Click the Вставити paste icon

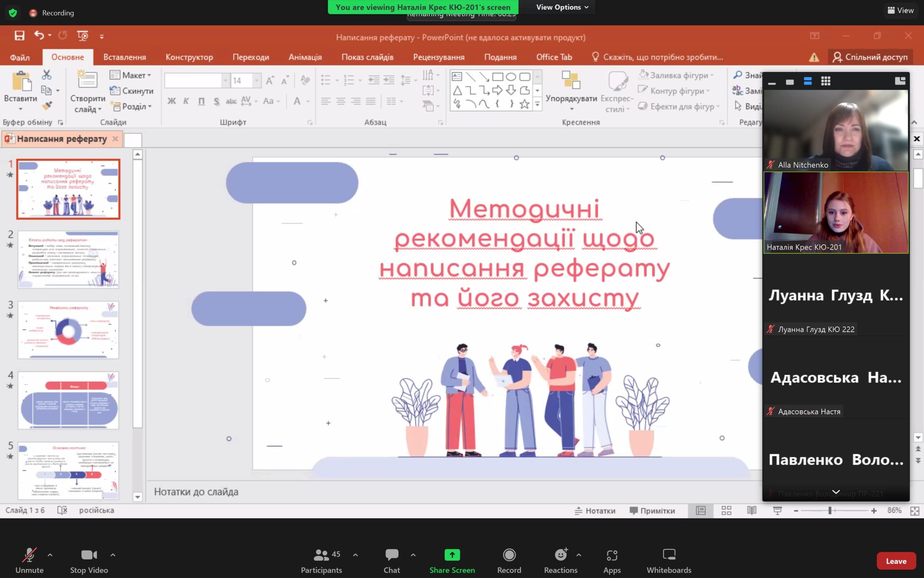(x=21, y=81)
